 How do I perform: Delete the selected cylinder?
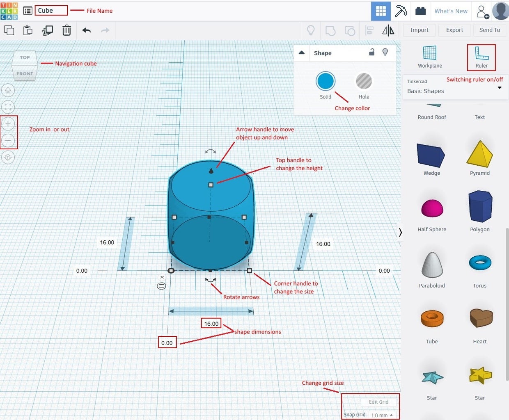click(x=67, y=30)
